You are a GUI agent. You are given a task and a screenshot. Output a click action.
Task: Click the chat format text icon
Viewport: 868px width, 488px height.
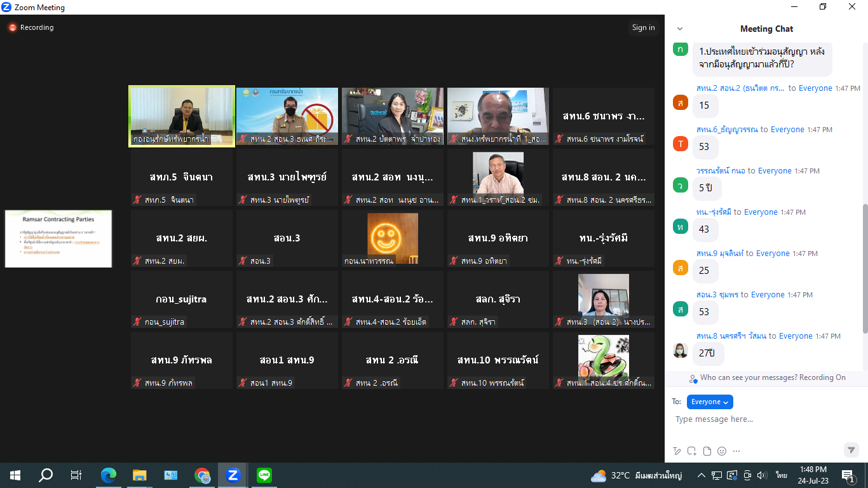click(x=677, y=451)
